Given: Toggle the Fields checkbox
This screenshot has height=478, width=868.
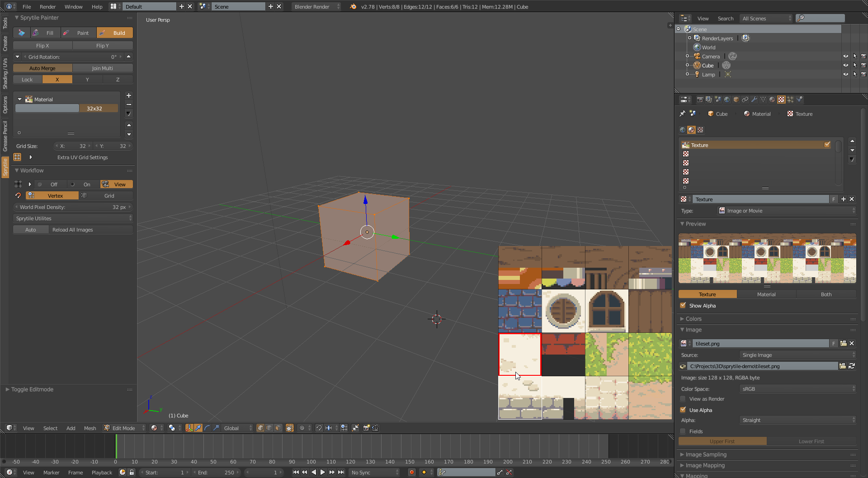Looking at the screenshot, I should [x=683, y=431].
